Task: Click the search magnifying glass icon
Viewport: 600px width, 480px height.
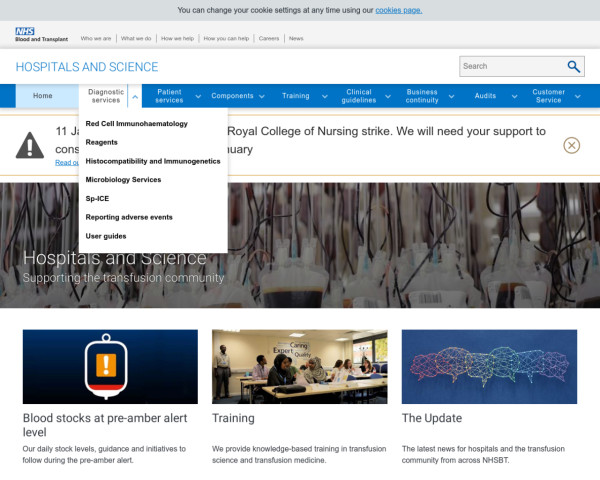Action: click(x=574, y=67)
